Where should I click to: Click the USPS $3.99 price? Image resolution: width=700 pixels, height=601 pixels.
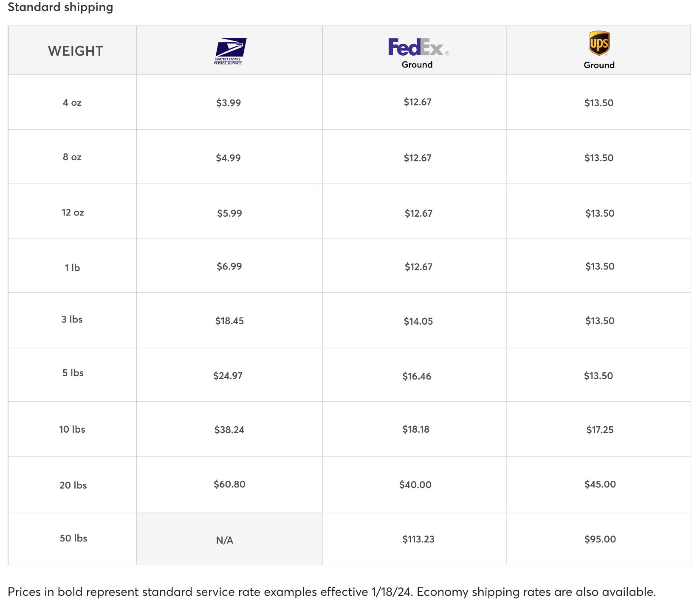229,103
